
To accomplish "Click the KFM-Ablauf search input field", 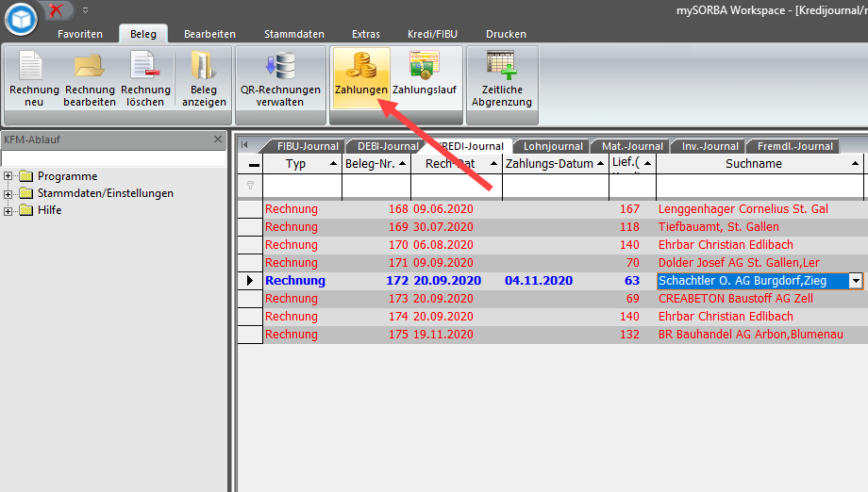I will tap(113, 158).
